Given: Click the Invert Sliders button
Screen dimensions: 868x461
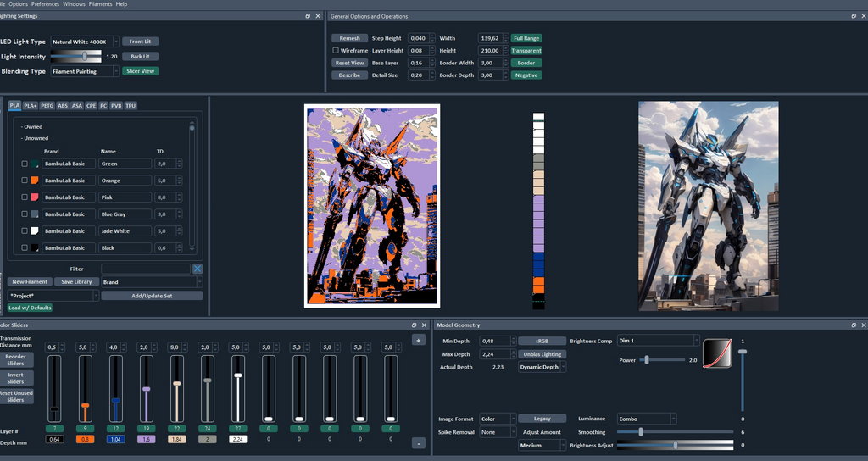Looking at the screenshot, I should [16, 378].
